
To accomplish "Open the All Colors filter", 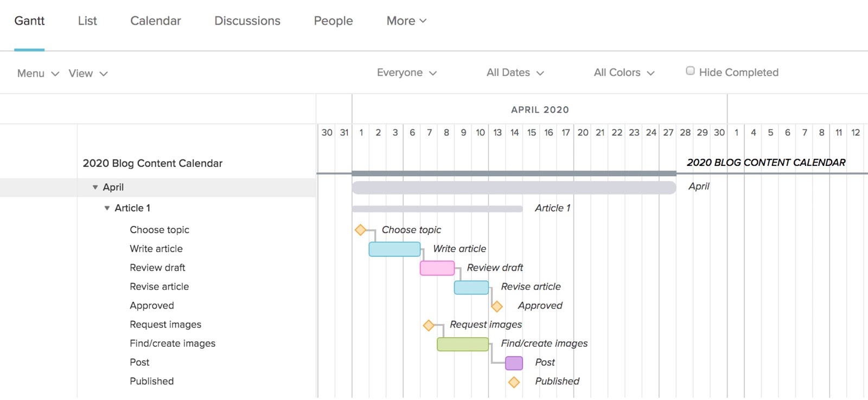I will (x=623, y=73).
